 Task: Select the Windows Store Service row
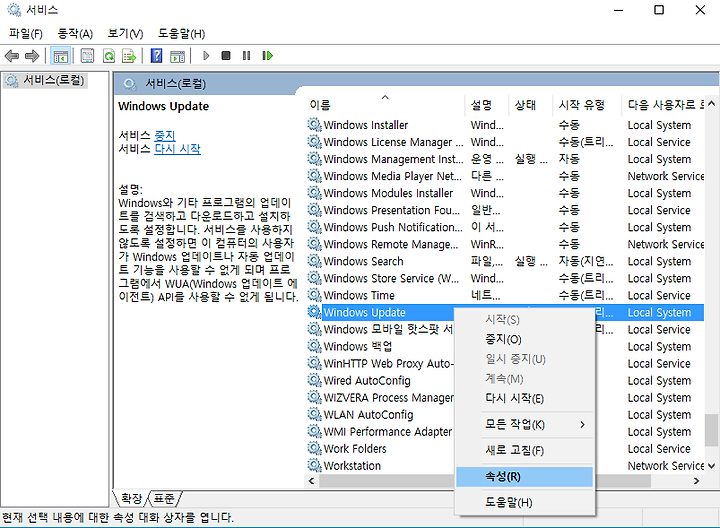pyautogui.click(x=504, y=278)
